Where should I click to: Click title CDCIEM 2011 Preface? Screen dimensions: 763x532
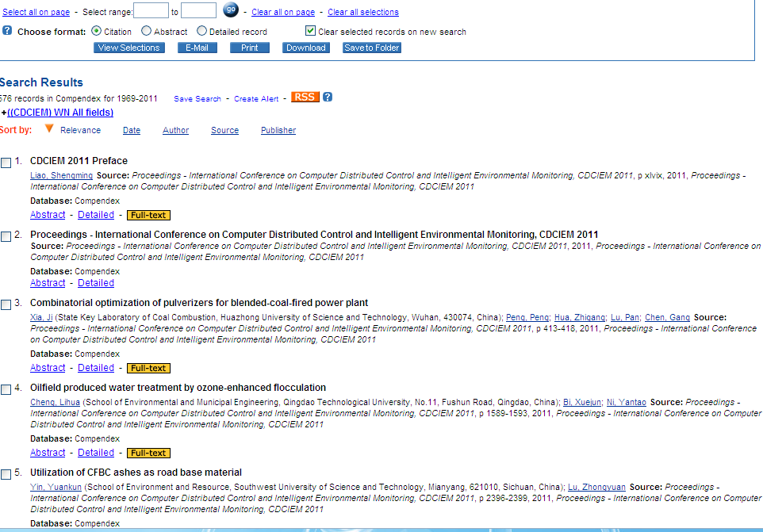pos(79,161)
